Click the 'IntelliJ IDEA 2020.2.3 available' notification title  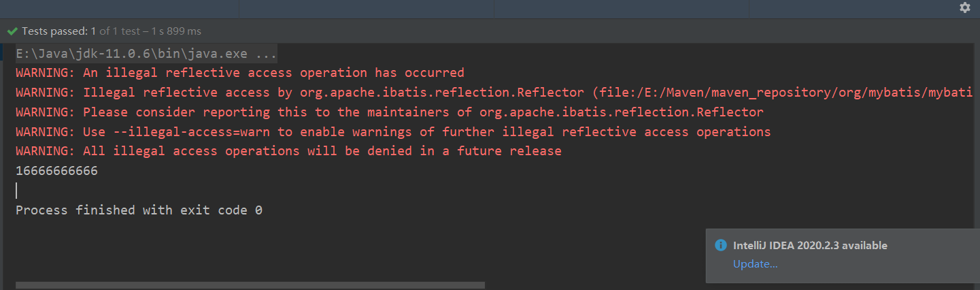pos(810,246)
